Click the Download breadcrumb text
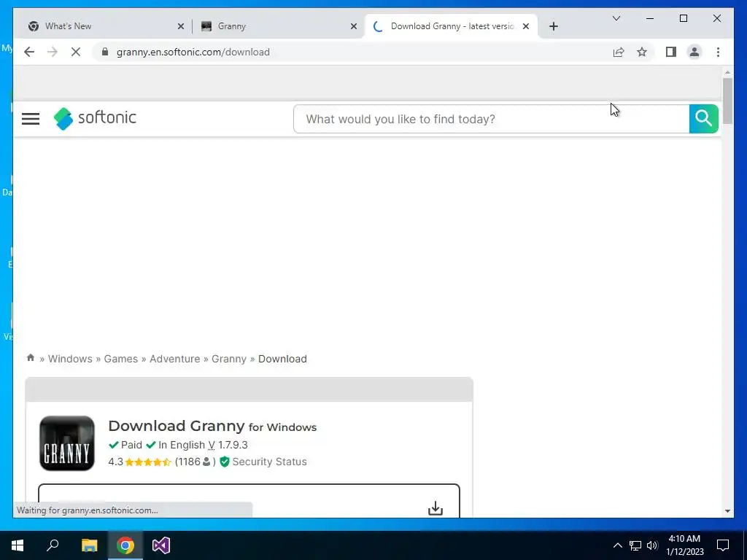 (282, 359)
